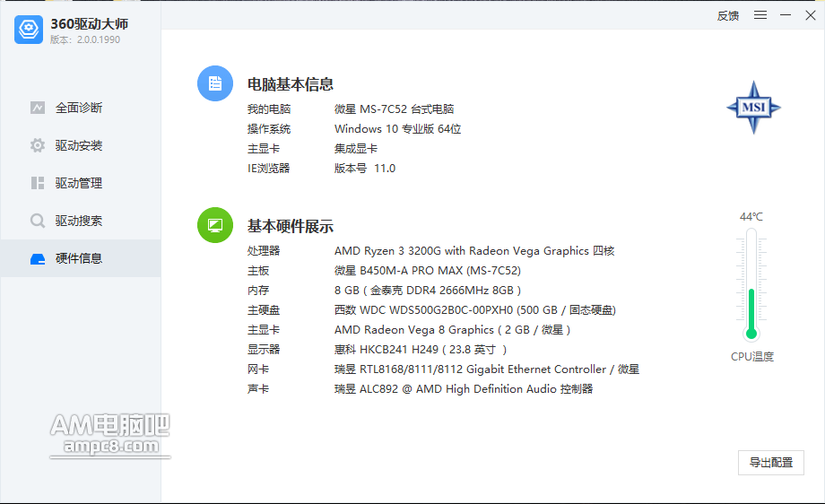Select 驱动搜索 in sidebar
The height and width of the screenshot is (504, 825).
[x=81, y=221]
